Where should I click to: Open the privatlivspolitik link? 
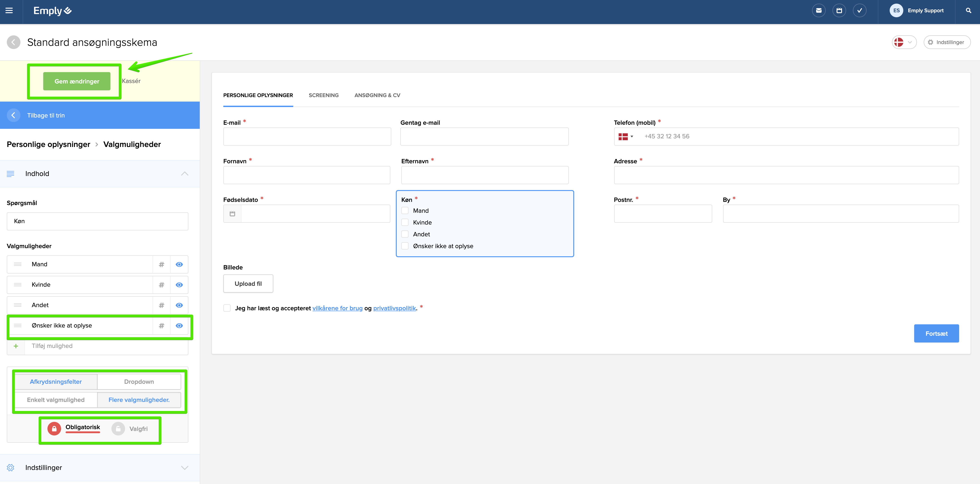pyautogui.click(x=394, y=308)
